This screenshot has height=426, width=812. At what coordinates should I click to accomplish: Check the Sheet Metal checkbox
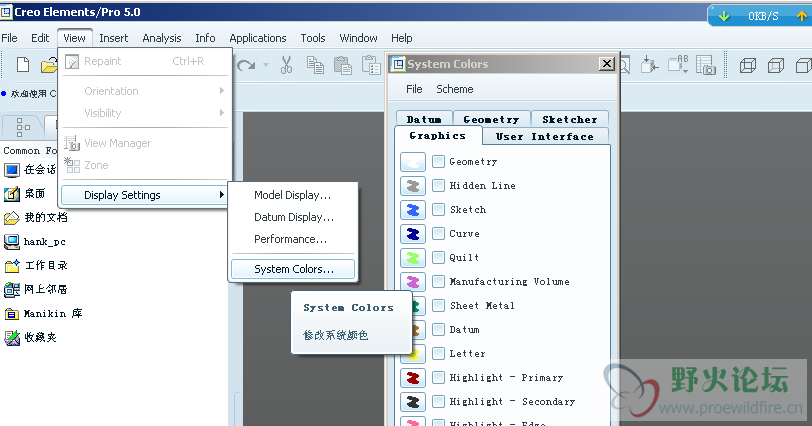[x=438, y=305]
